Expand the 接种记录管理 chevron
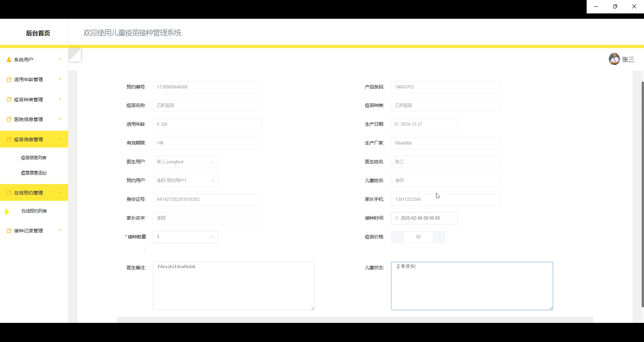 (x=60, y=230)
